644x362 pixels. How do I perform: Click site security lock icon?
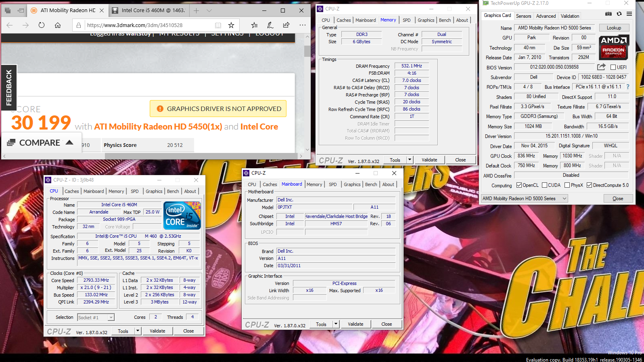tap(79, 25)
